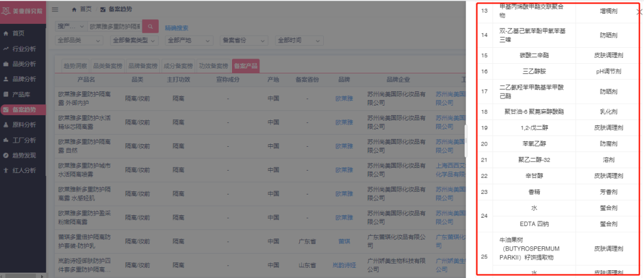
Task: Open 行业分析 in the sidebar
Action: click(x=24, y=48)
